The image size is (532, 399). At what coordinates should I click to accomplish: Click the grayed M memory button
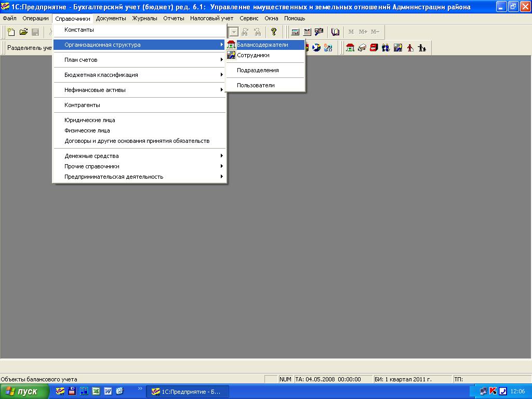[x=351, y=32]
